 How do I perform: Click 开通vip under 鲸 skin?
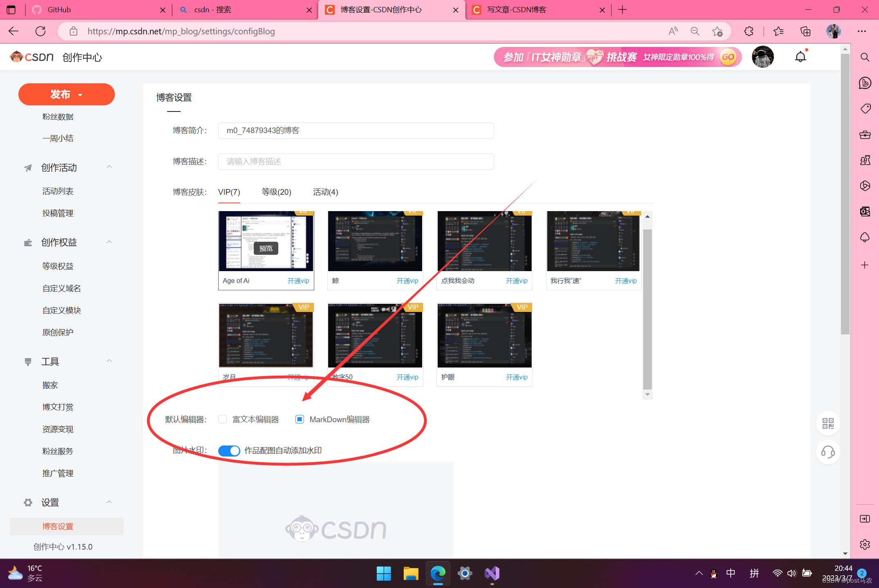pyautogui.click(x=407, y=281)
